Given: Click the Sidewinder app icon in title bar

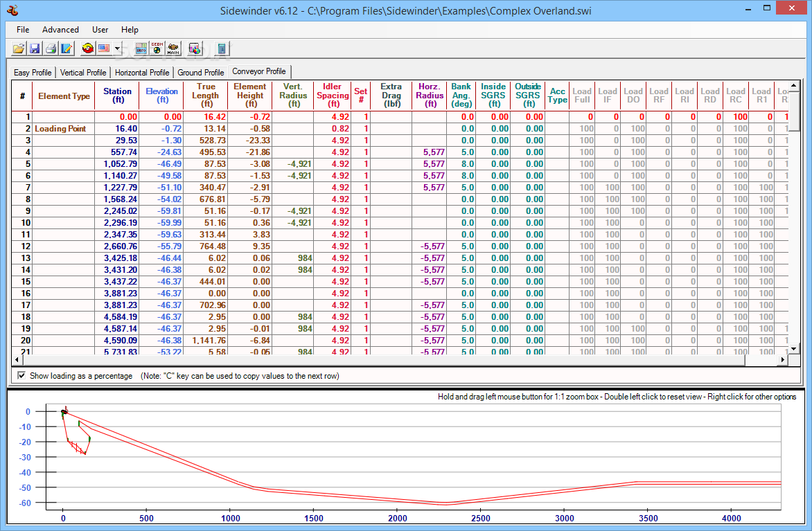Looking at the screenshot, I should (13, 10).
